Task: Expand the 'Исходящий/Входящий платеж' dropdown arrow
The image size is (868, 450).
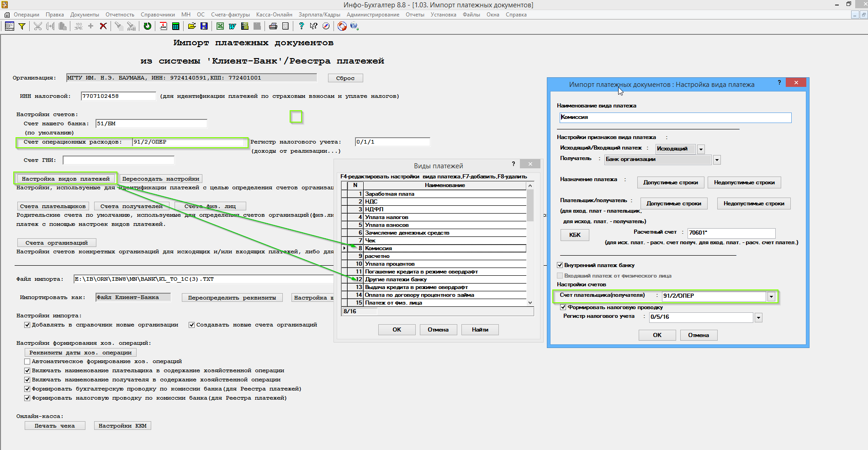Action: [701, 149]
